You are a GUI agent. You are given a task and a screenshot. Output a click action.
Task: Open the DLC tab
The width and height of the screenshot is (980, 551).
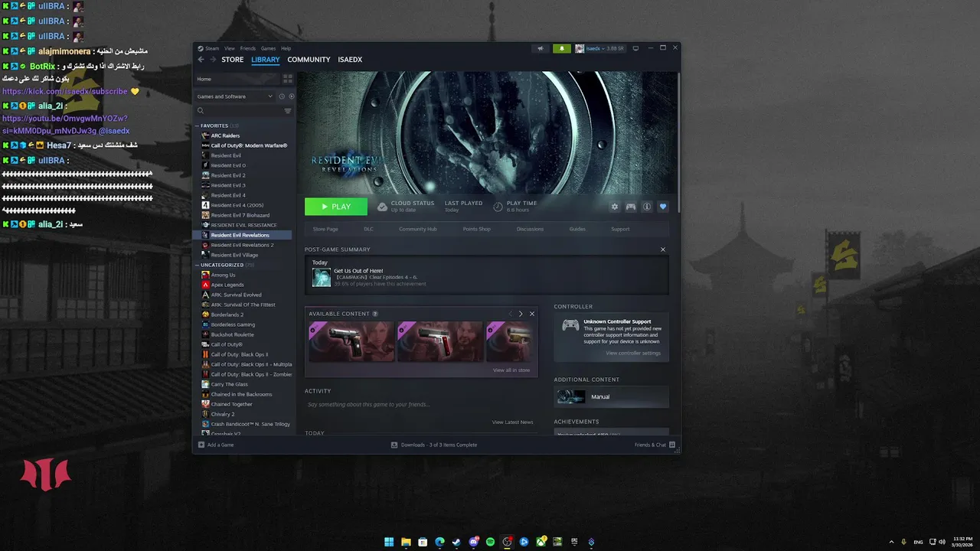pos(368,229)
